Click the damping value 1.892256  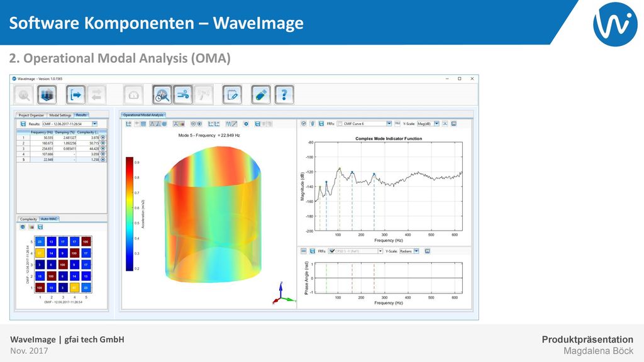click(x=69, y=143)
